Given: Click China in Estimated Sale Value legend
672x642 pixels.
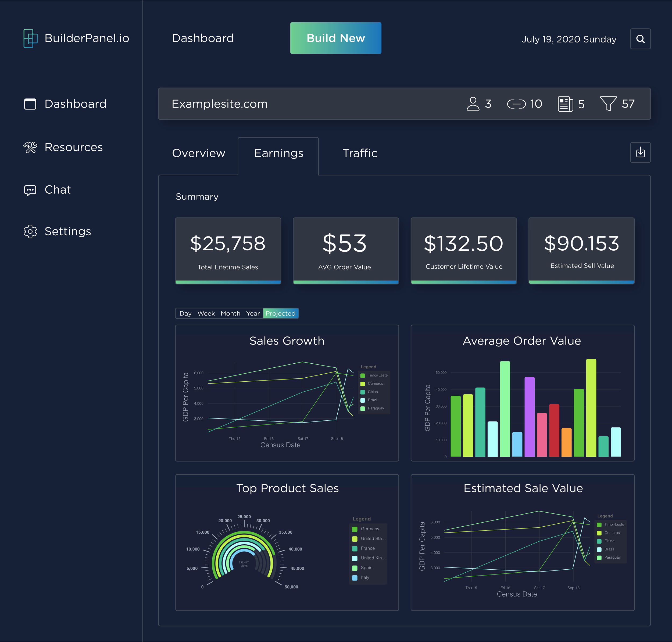Looking at the screenshot, I should pos(606,541).
